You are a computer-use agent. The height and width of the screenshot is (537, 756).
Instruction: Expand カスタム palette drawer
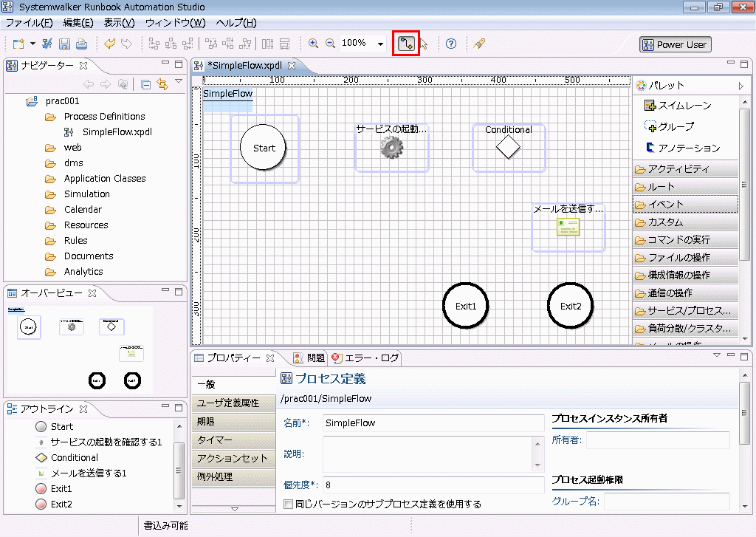coord(685,222)
